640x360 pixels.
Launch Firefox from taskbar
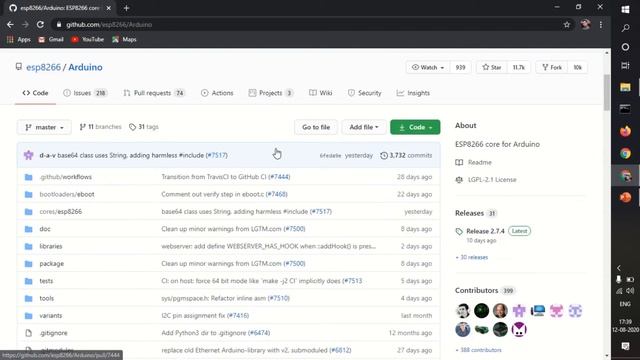625,131
